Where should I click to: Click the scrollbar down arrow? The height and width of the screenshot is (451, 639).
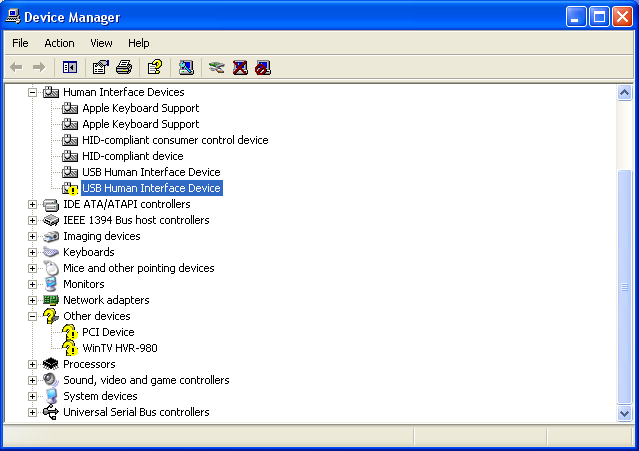pyautogui.click(x=624, y=413)
